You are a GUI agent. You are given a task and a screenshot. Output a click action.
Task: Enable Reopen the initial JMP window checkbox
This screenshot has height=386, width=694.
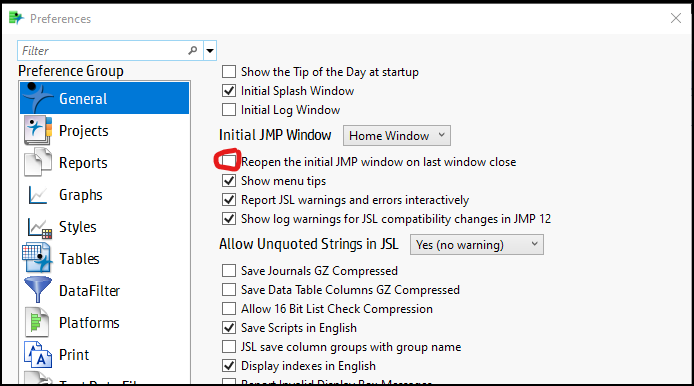(x=229, y=162)
